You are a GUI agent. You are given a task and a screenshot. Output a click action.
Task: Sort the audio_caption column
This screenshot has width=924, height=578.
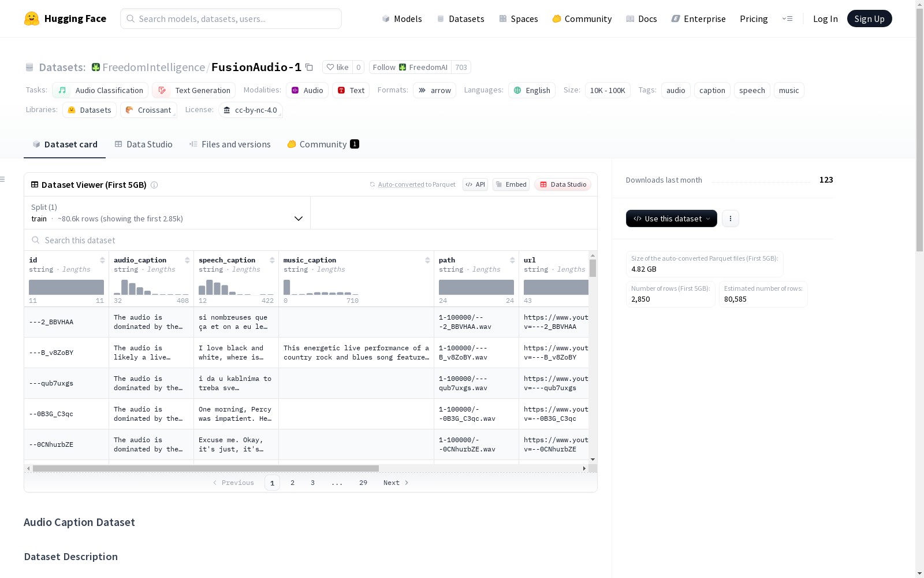[x=187, y=260]
